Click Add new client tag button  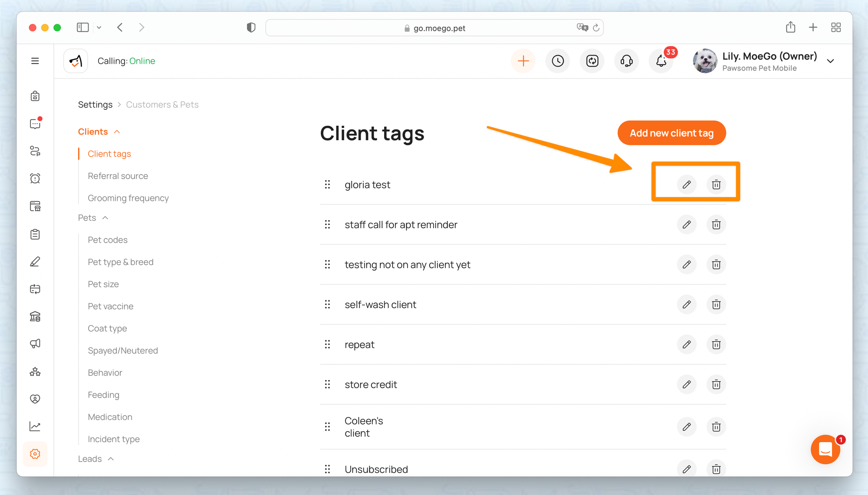click(x=671, y=133)
